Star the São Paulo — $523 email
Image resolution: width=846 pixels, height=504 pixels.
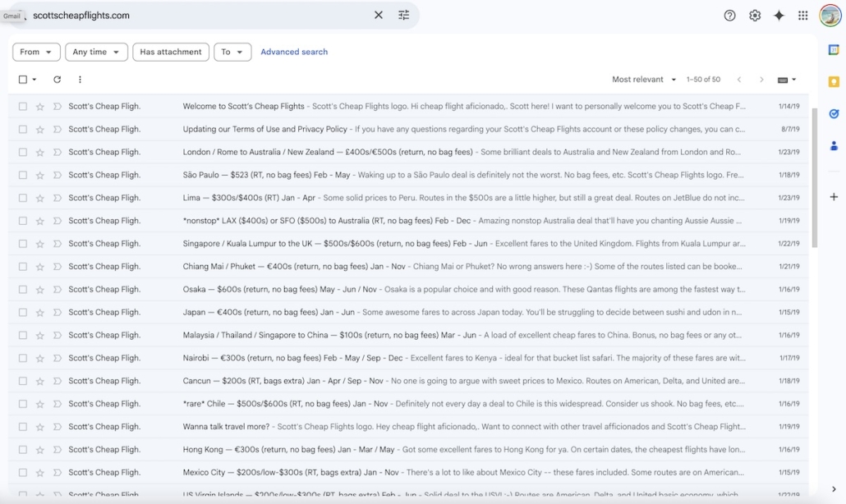40,175
